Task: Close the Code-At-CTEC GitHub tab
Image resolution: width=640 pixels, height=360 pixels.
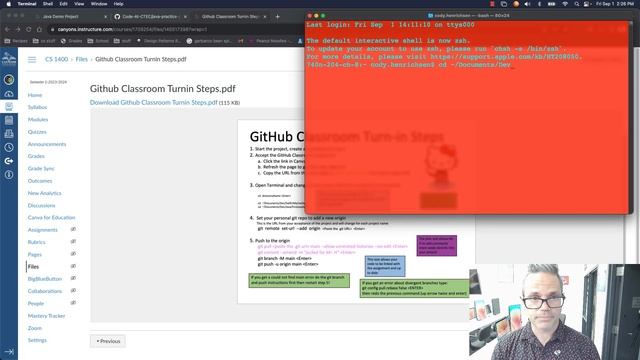Action: click(x=185, y=17)
